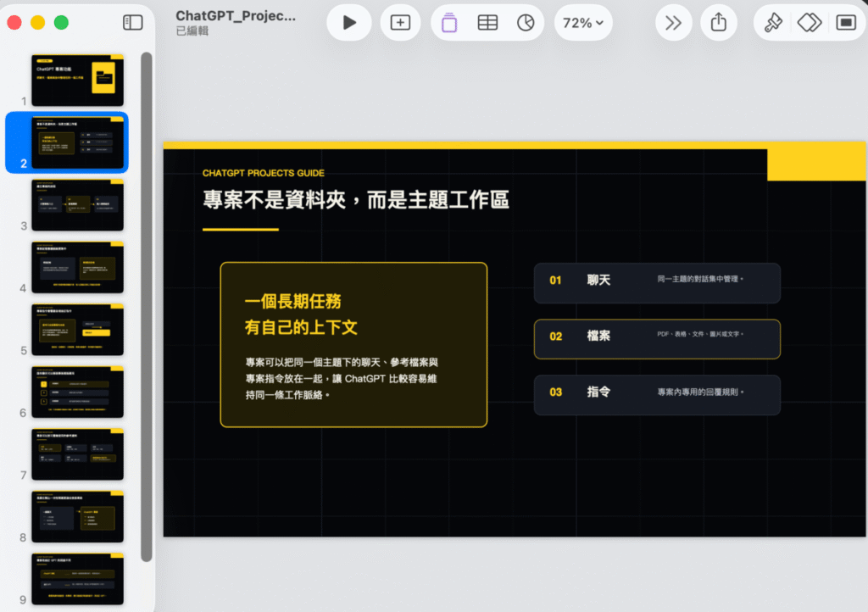Select the CHATGPT PROJECTS GUIDE text
The image size is (868, 612).
264,173
